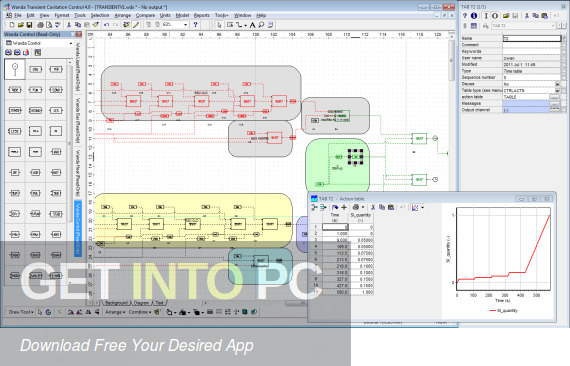Click the Sequence number value field
570x366 pixels.
(x=532, y=77)
